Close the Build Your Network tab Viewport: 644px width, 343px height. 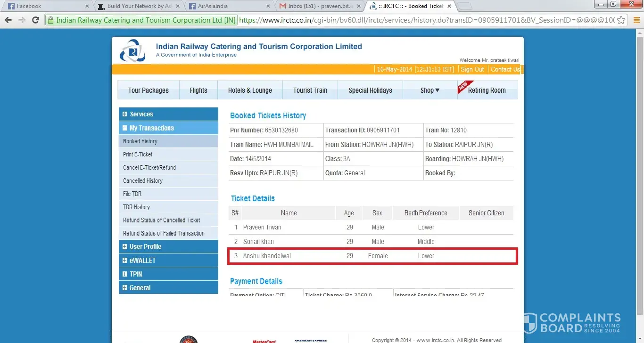coord(177,6)
